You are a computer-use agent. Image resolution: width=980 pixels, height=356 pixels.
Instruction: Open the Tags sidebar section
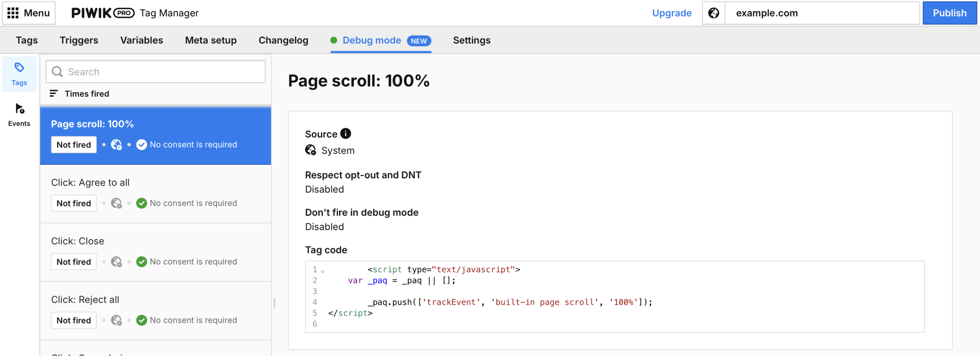click(19, 74)
